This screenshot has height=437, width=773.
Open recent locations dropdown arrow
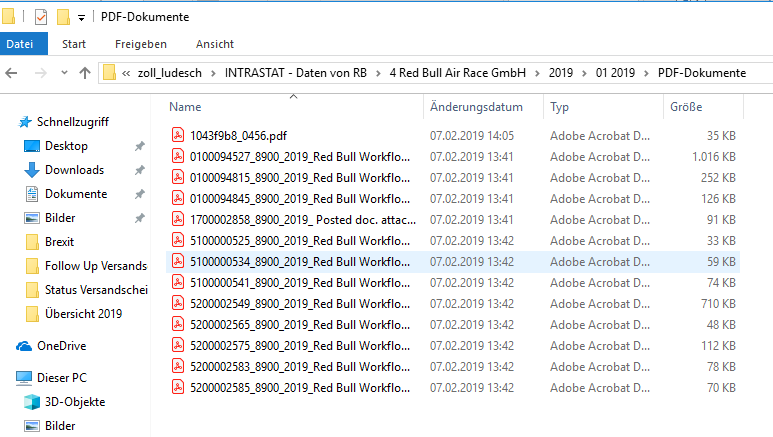[x=64, y=73]
